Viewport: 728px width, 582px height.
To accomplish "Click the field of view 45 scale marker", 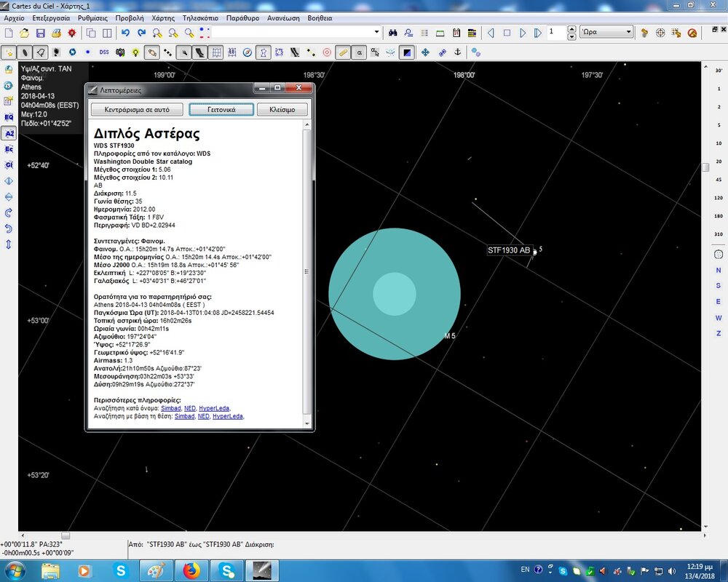I will 719,179.
